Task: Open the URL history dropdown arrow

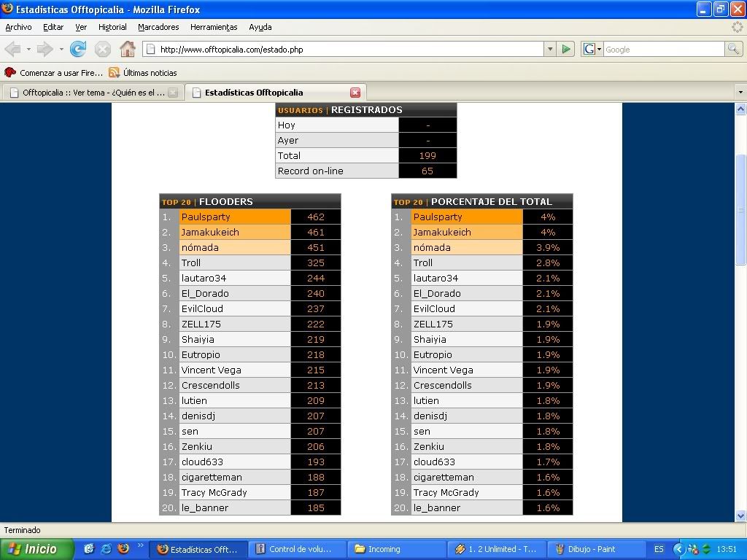Action: (x=550, y=50)
